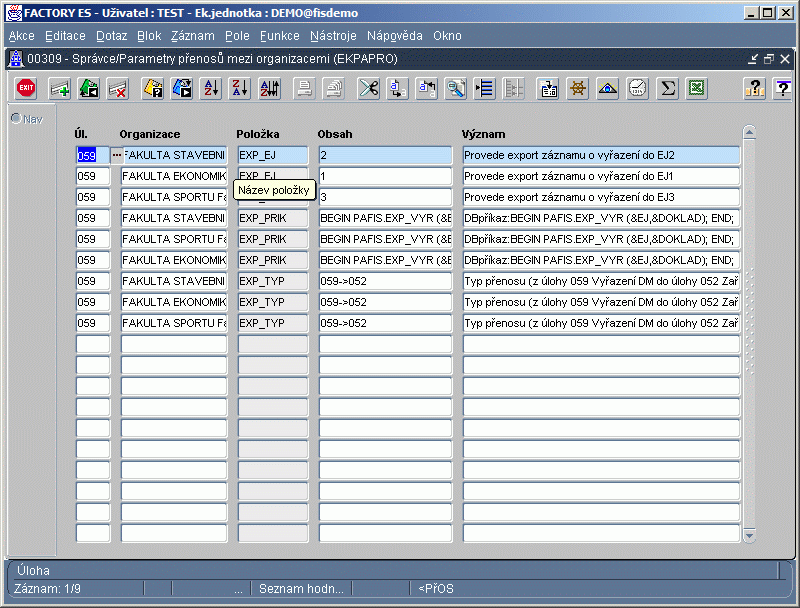The height and width of the screenshot is (608, 800).
Task: Open the Záznam menu
Action: point(192,36)
